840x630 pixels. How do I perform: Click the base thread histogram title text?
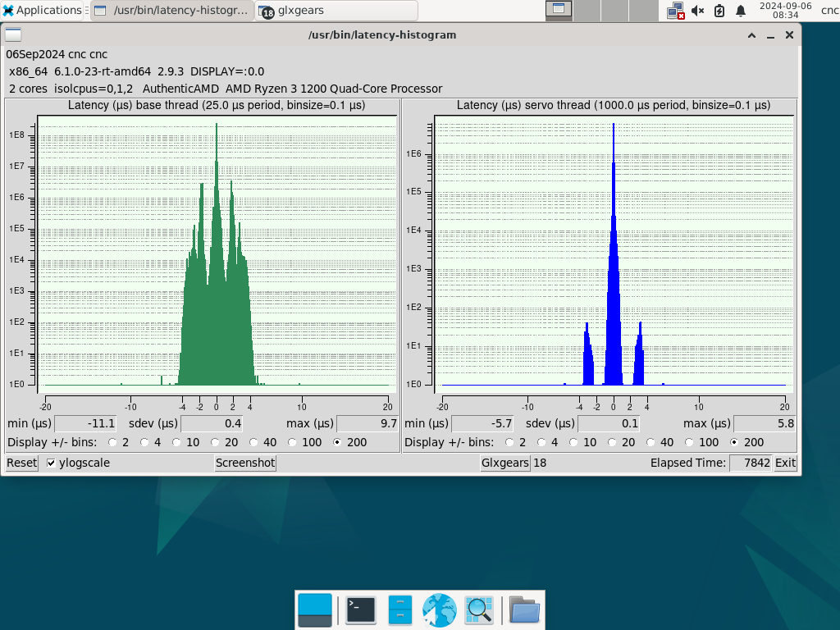click(217, 105)
